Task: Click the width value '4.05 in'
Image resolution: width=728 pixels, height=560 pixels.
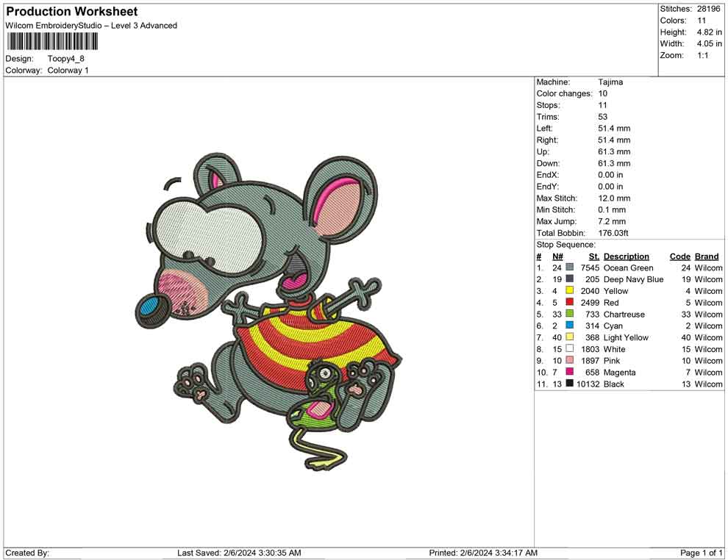Action: click(x=709, y=43)
